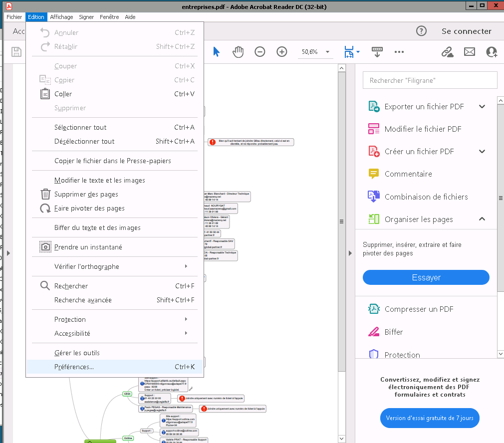
Task: Click document scrollbar up arrow
Action: pyautogui.click(x=342, y=68)
